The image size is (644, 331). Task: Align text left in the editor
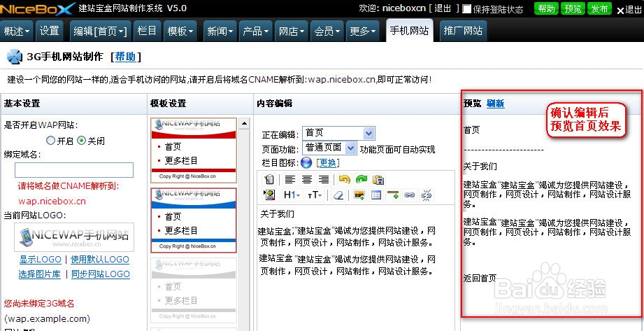tap(290, 180)
